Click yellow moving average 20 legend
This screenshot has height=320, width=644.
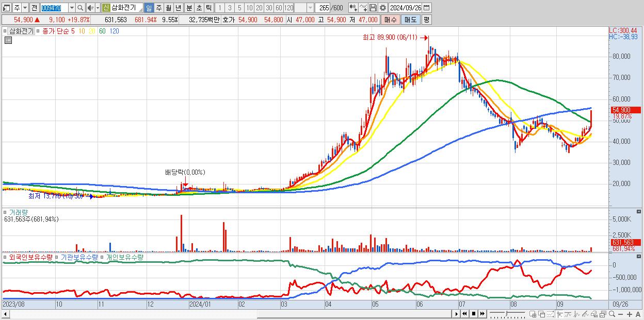coord(92,31)
